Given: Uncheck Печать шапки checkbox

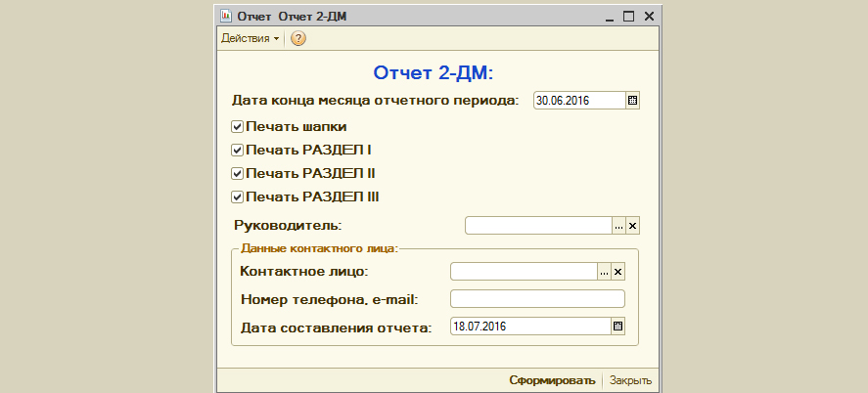Looking at the screenshot, I should point(237,126).
